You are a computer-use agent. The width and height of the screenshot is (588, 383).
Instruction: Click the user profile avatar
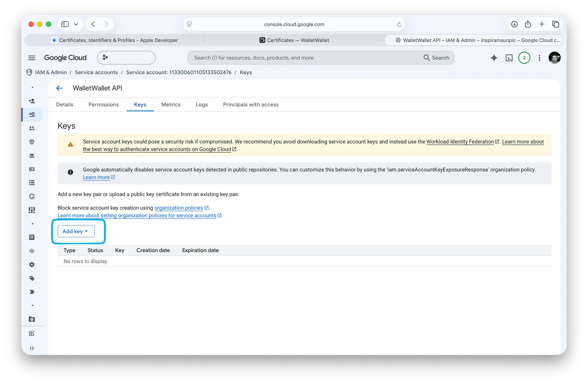pyautogui.click(x=554, y=58)
